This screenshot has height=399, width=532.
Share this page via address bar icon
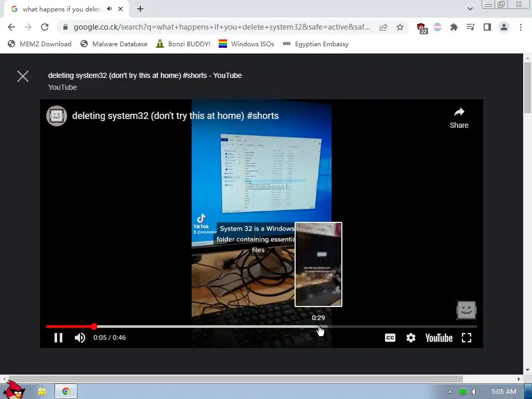click(x=383, y=27)
